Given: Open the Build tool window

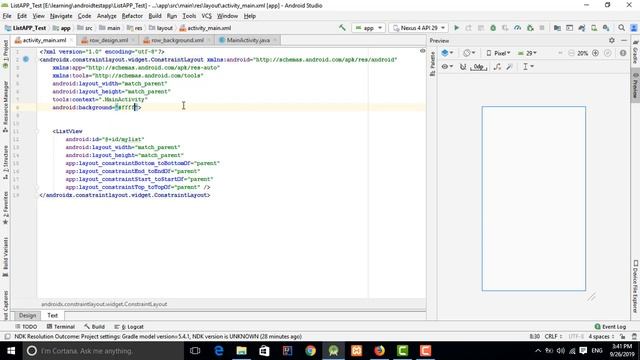Looking at the screenshot, I should [95, 327].
